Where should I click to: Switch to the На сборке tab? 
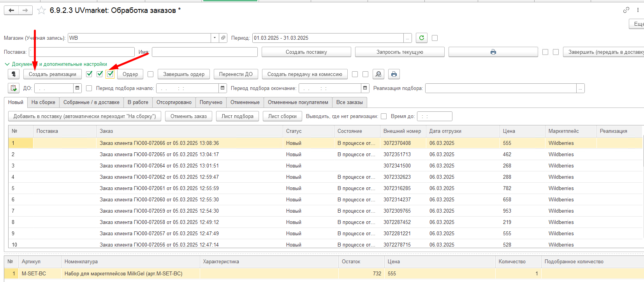(43, 102)
